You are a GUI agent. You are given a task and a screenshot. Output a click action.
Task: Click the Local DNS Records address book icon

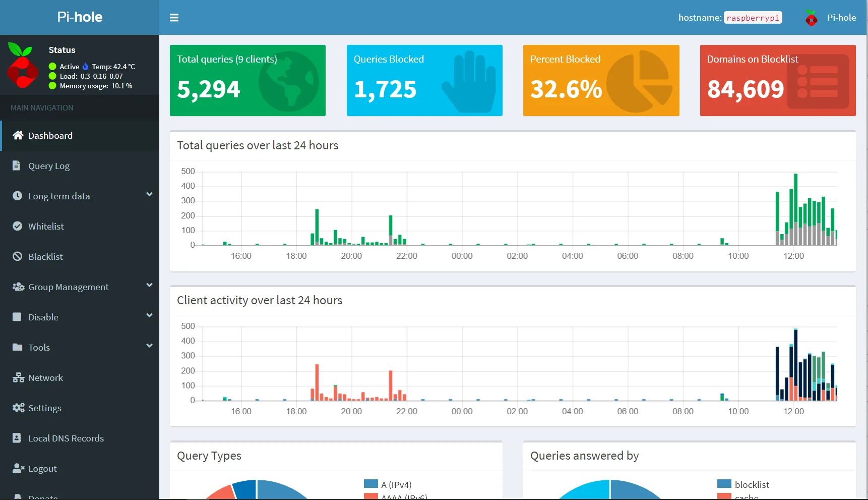[x=17, y=438]
